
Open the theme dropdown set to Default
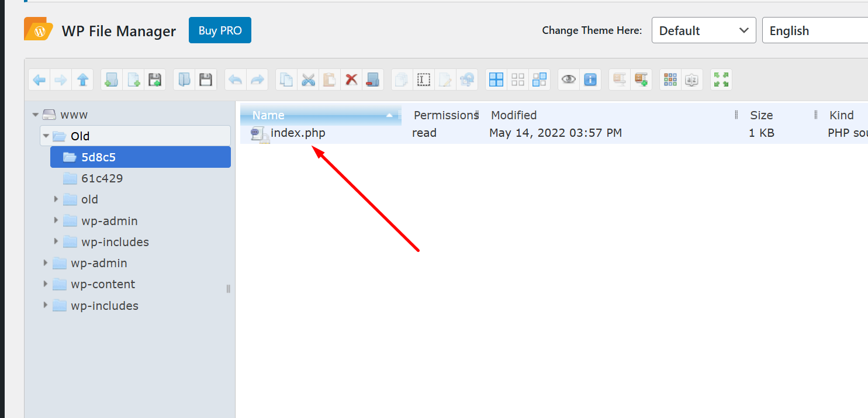coord(703,31)
